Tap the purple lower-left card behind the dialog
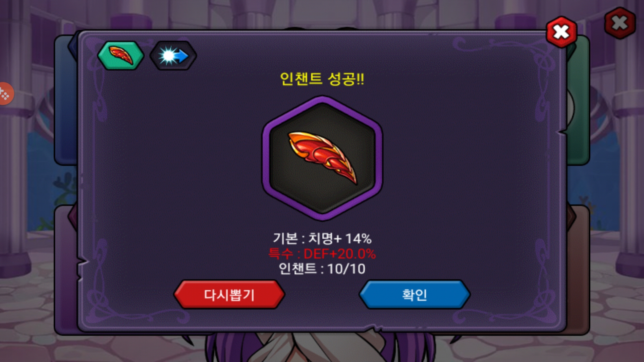The height and width of the screenshot is (362, 644). (x=66, y=268)
